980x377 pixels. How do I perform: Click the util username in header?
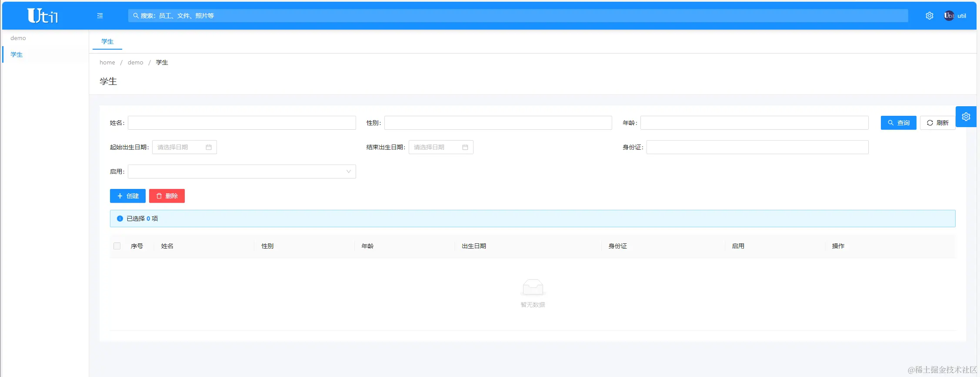coord(962,16)
